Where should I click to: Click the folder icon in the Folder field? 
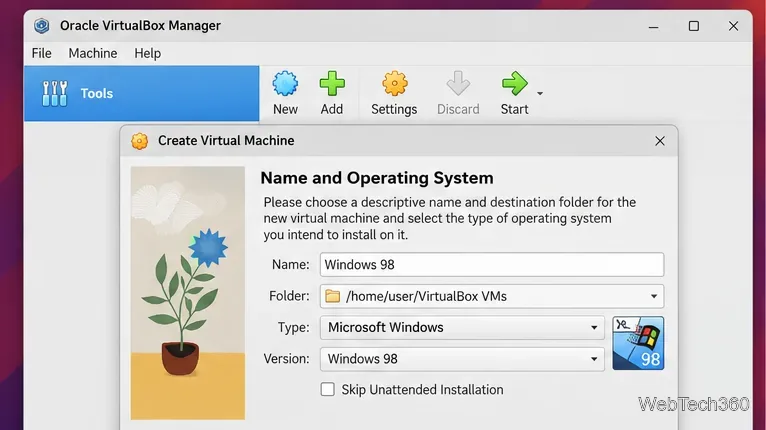pyautogui.click(x=333, y=296)
